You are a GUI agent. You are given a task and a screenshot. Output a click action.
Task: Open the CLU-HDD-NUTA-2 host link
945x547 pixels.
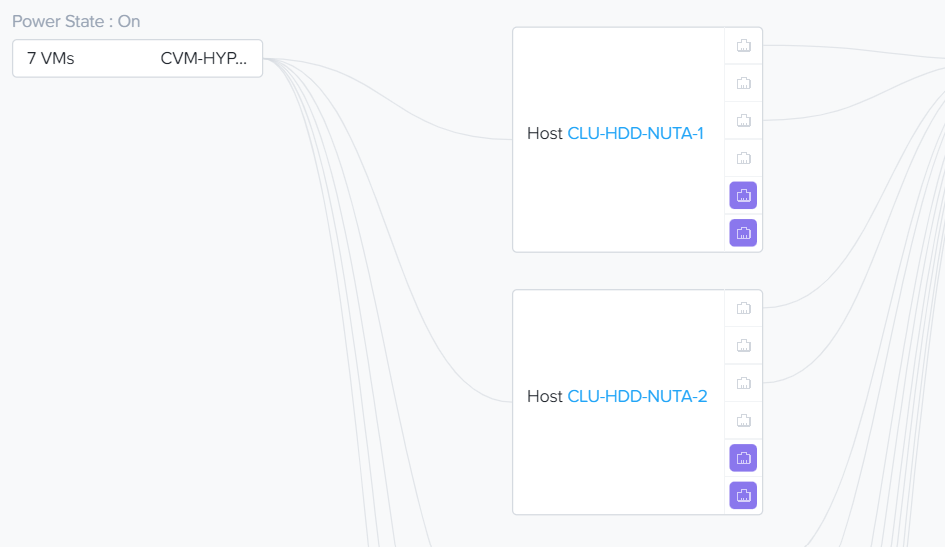(x=637, y=397)
